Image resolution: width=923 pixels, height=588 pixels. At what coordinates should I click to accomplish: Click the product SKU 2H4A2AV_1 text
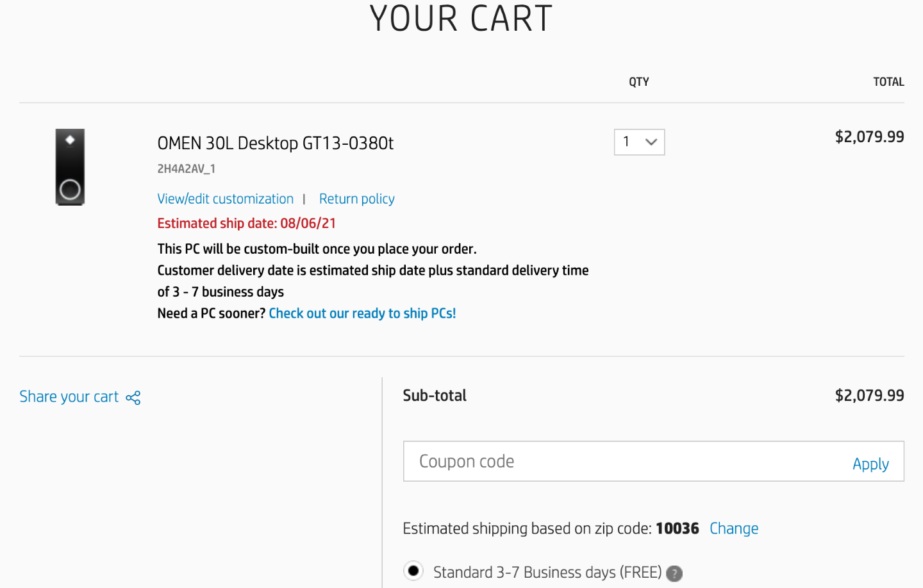pos(187,169)
